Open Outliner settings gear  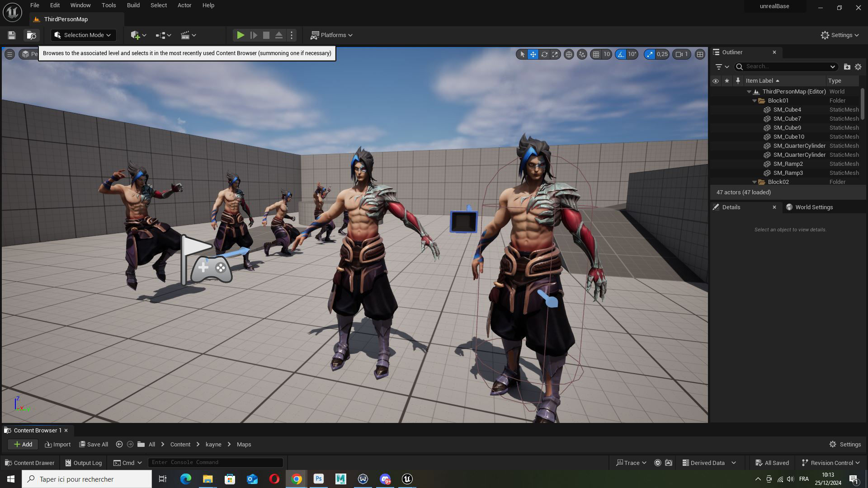pyautogui.click(x=858, y=67)
